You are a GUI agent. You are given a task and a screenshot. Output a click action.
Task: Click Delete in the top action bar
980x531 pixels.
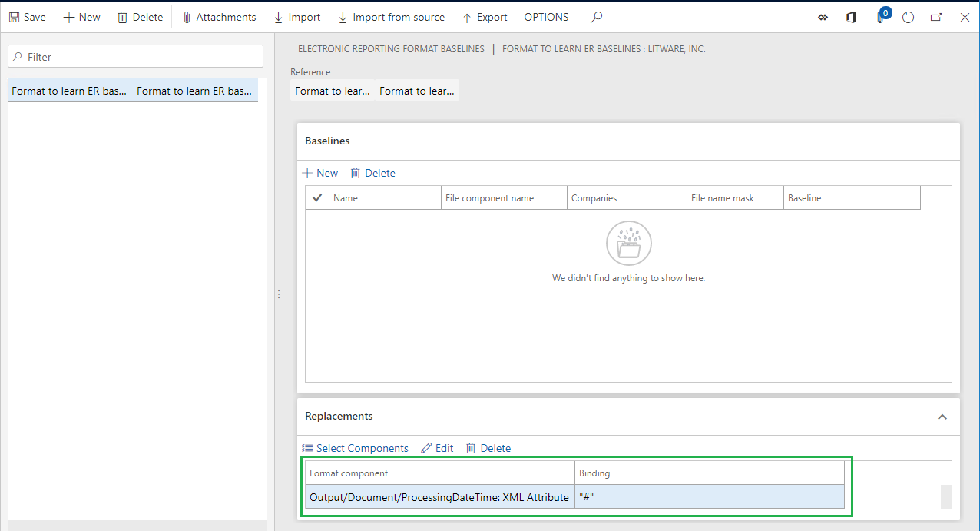click(x=140, y=17)
